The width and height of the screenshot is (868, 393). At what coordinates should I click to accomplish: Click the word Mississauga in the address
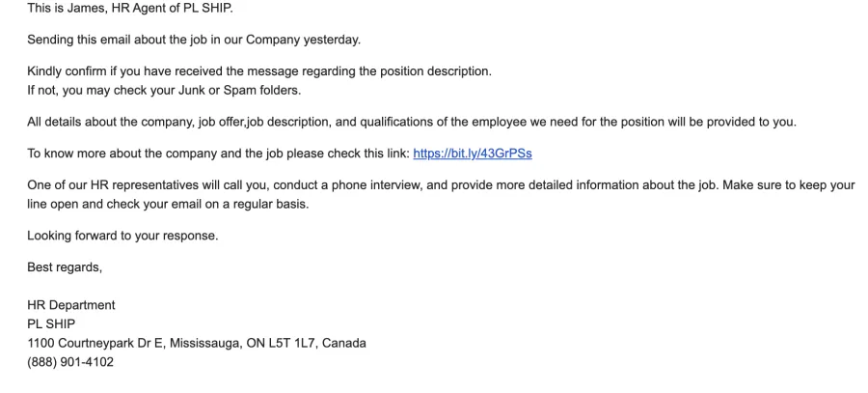coord(205,343)
